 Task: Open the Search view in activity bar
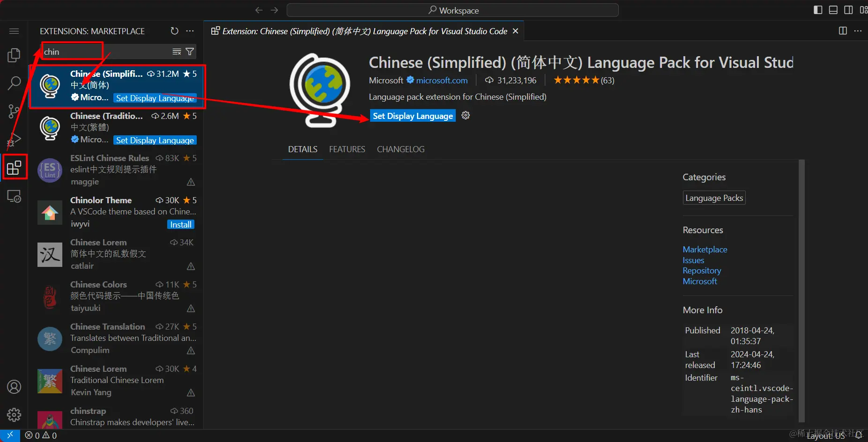tap(14, 83)
